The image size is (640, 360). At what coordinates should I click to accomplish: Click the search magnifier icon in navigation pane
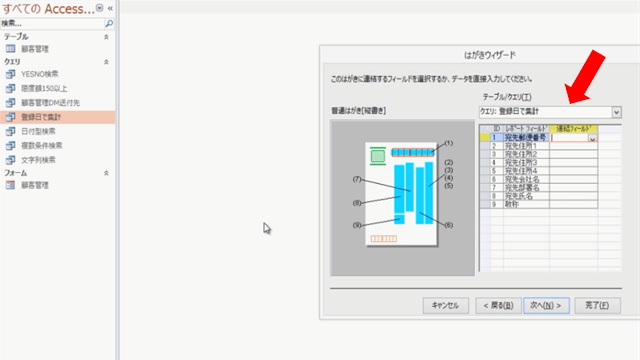click(x=109, y=24)
